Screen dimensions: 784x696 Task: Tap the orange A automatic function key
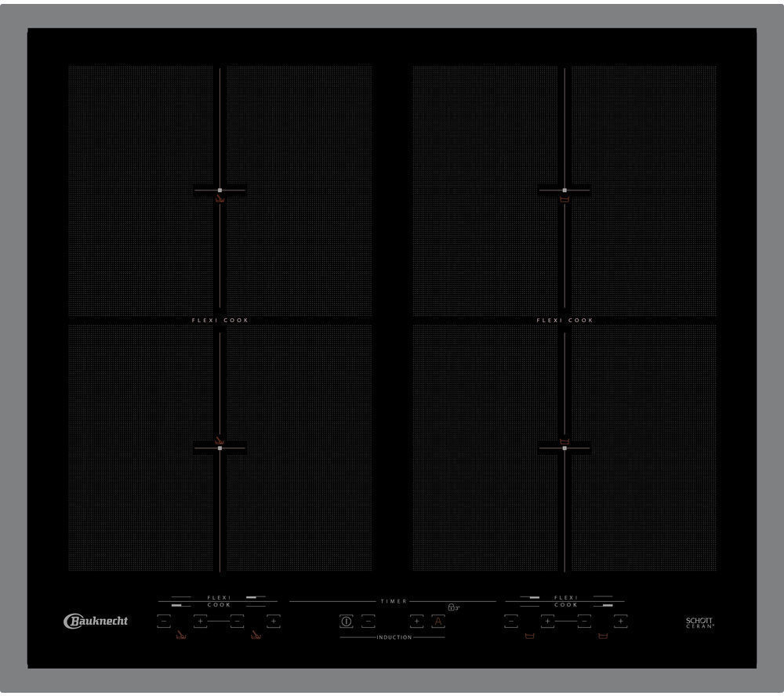click(x=438, y=621)
